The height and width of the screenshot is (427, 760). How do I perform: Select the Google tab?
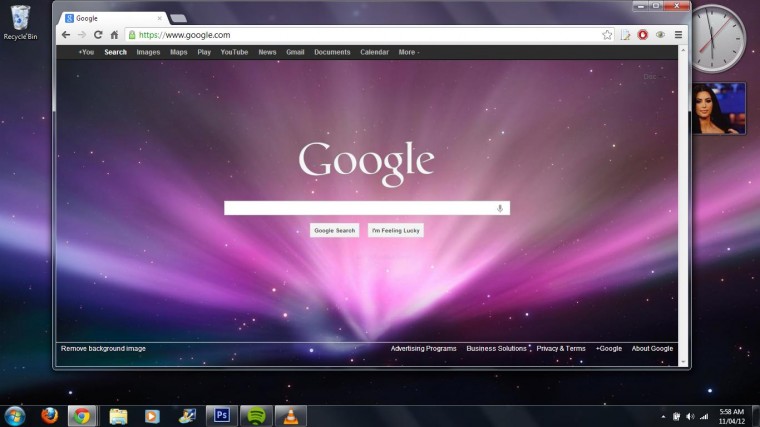point(114,18)
